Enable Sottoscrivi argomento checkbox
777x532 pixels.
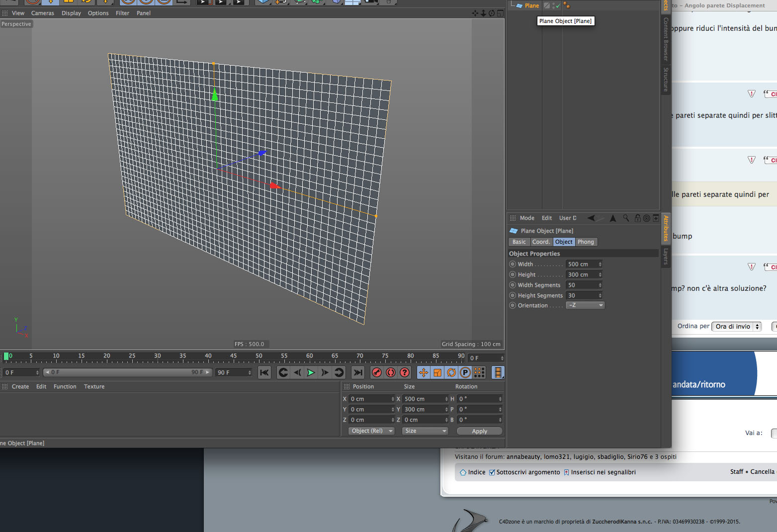pos(492,472)
